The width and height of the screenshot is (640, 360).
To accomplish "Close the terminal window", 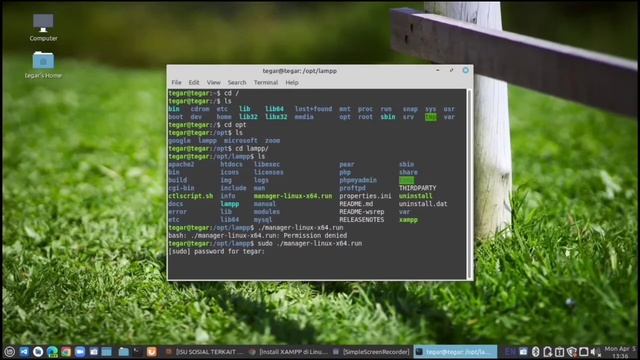I will [465, 71].
